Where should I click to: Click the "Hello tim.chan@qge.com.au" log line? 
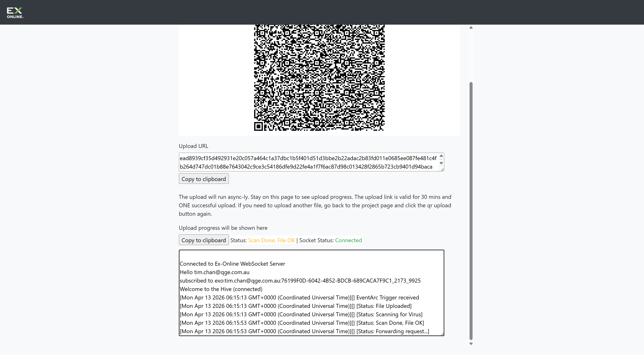pyautogui.click(x=215, y=272)
